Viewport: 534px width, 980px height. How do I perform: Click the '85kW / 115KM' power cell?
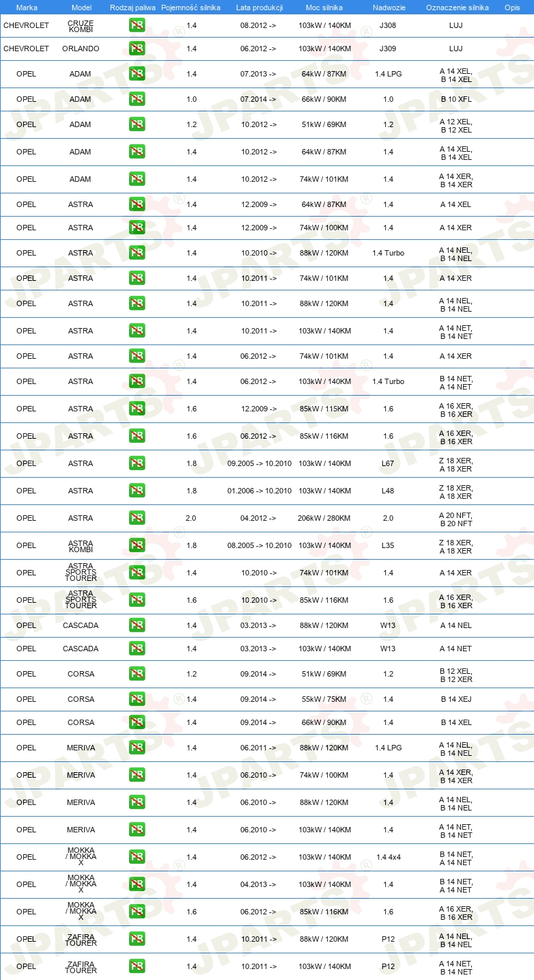coord(324,409)
